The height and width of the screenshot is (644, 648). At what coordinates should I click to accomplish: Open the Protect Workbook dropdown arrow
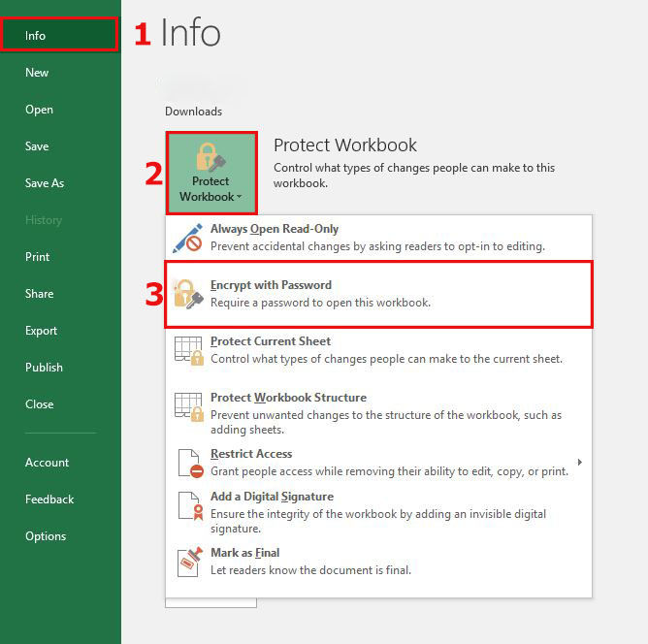pyautogui.click(x=239, y=197)
